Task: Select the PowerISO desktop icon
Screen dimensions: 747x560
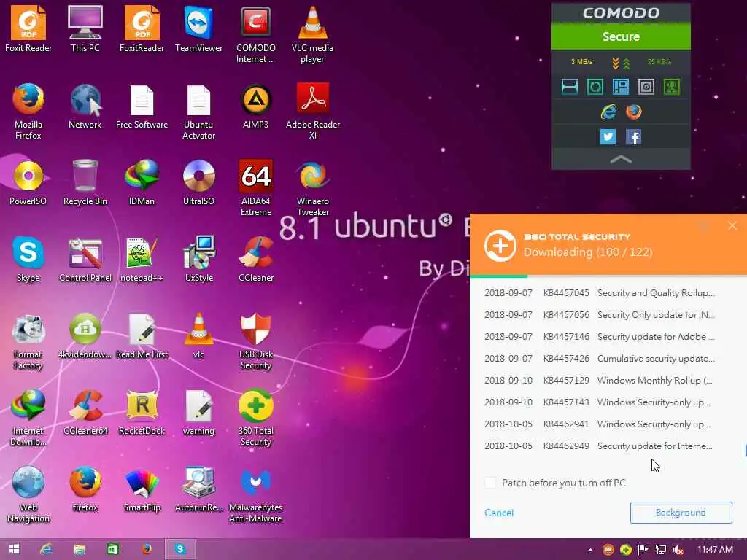Action: pos(28,182)
